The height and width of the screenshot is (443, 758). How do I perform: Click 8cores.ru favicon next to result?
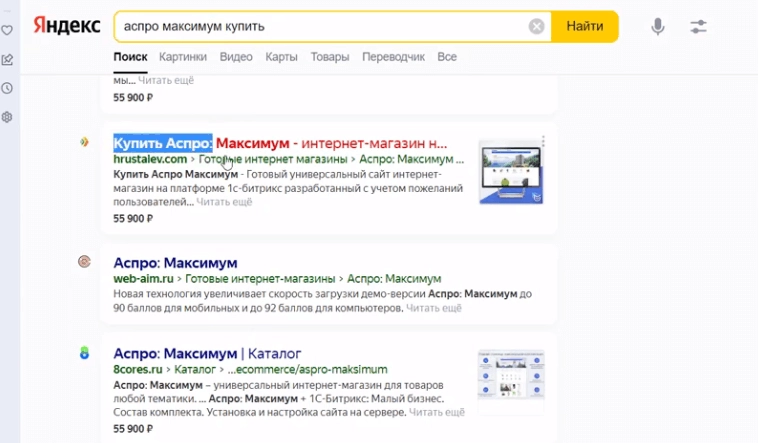click(85, 353)
